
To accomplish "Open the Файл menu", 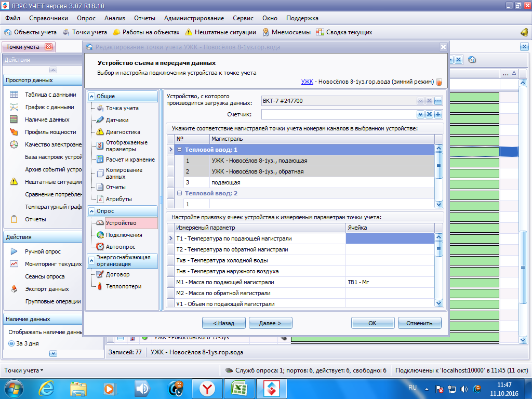I will [x=12, y=18].
